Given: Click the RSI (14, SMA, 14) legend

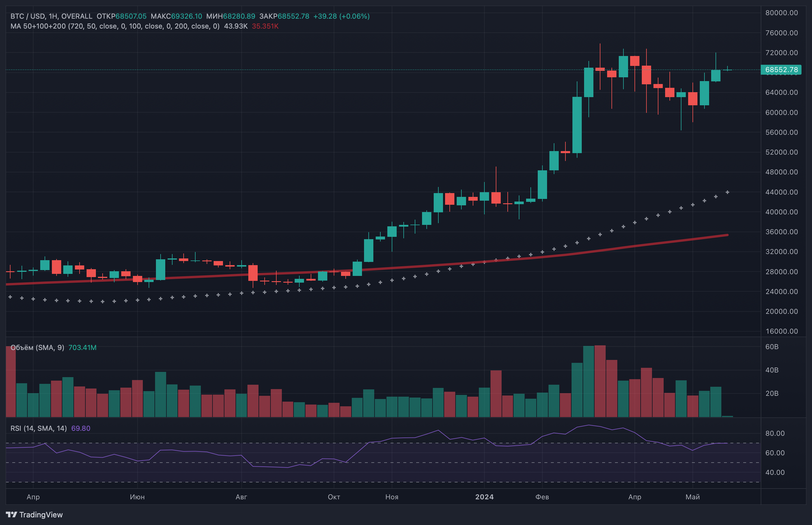Looking at the screenshot, I should tap(38, 428).
